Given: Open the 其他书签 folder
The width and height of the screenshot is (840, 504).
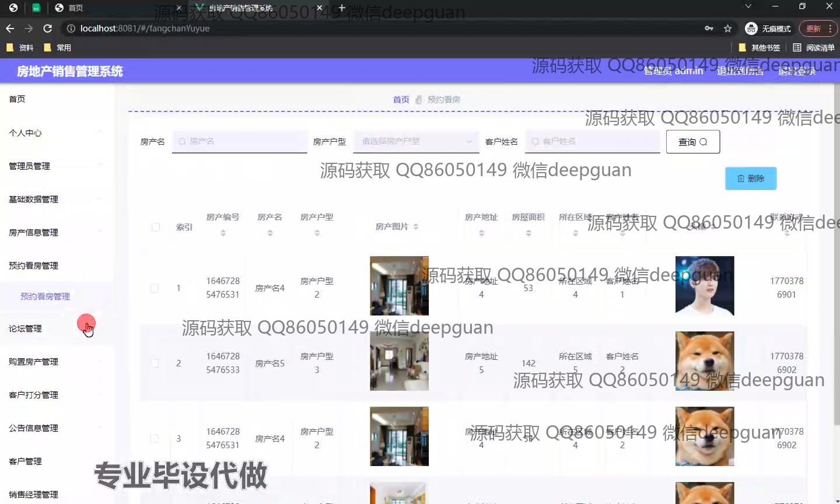Looking at the screenshot, I should tap(759, 48).
